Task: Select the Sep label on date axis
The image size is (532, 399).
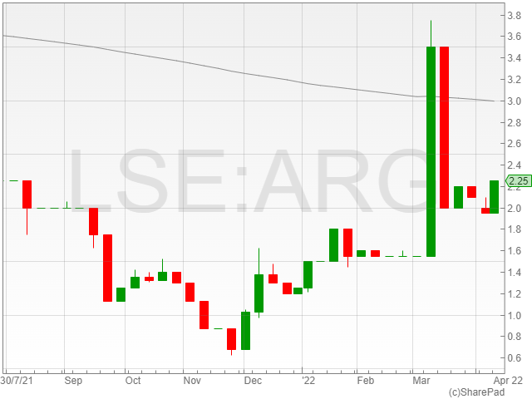Action: coord(74,380)
